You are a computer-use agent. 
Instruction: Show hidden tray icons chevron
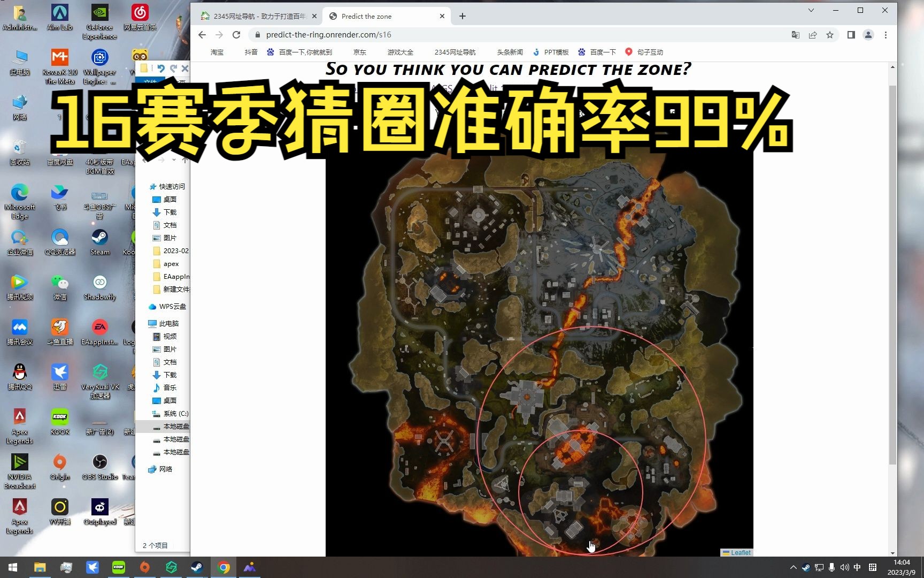pyautogui.click(x=793, y=567)
